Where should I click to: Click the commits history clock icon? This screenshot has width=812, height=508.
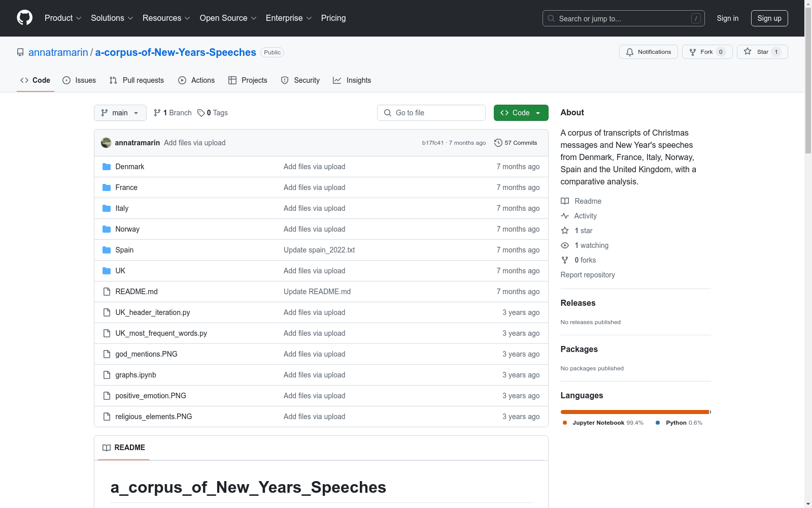point(498,143)
